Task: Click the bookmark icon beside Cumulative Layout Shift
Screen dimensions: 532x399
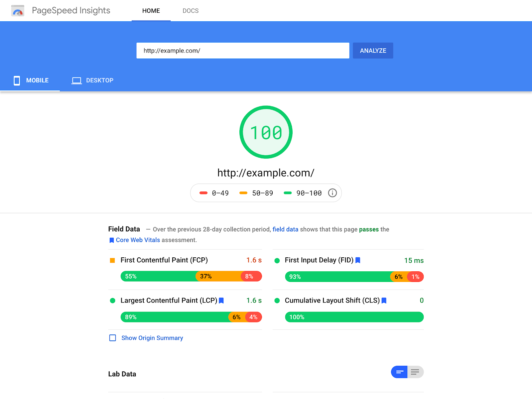Action: [384, 301]
